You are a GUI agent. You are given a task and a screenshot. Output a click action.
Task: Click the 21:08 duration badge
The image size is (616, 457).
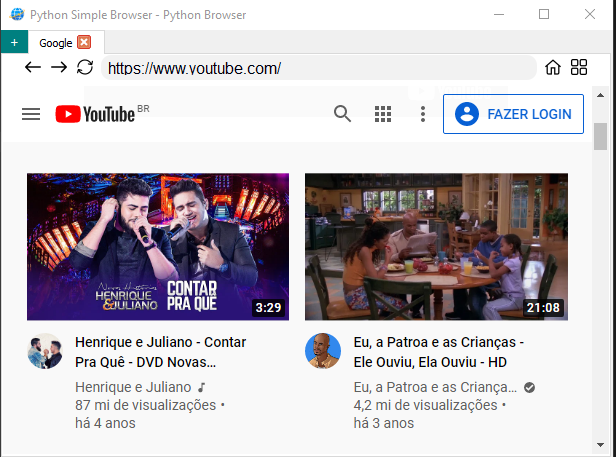pyautogui.click(x=543, y=307)
